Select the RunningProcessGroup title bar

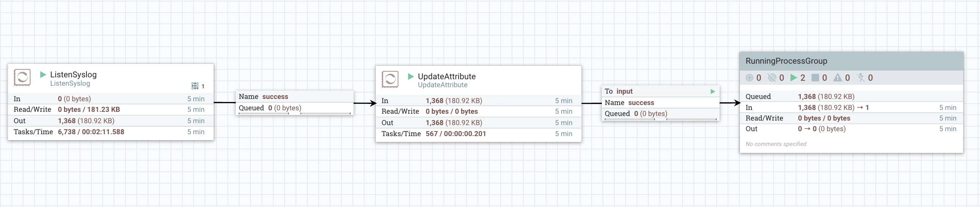click(x=852, y=61)
